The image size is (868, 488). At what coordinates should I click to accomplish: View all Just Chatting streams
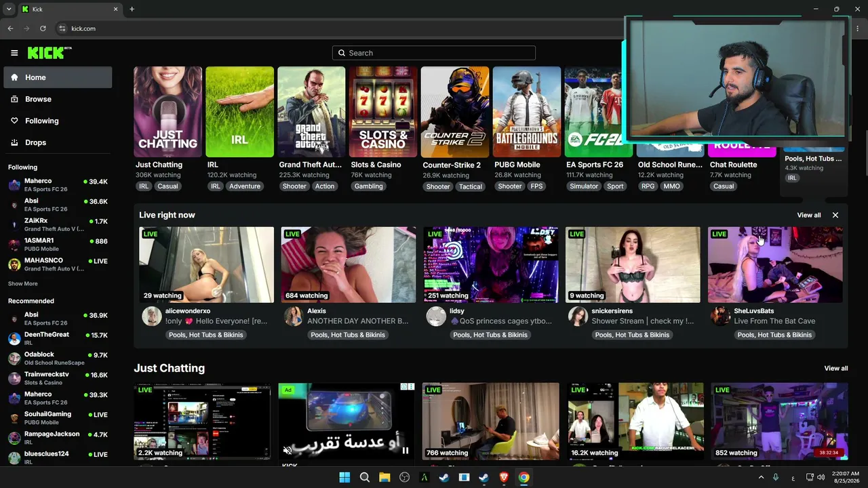coord(836,369)
